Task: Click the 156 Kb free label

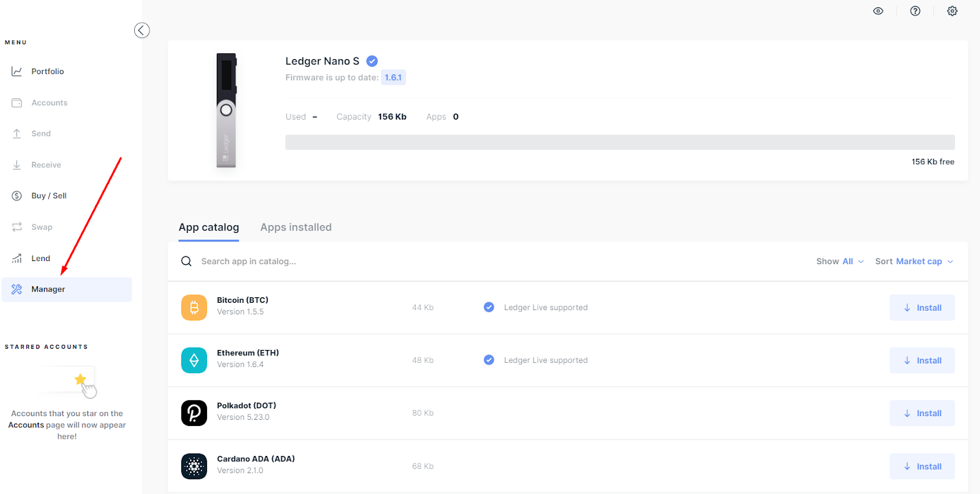Action: coord(932,162)
